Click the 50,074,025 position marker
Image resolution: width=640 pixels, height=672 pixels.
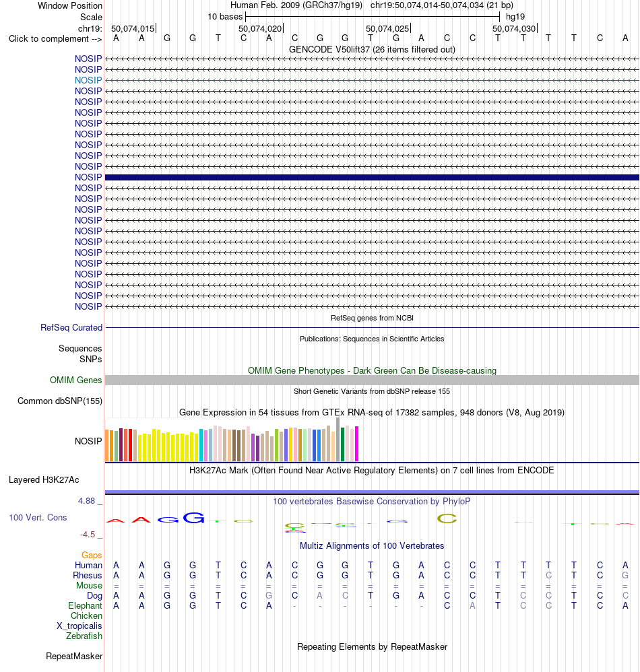click(x=387, y=29)
